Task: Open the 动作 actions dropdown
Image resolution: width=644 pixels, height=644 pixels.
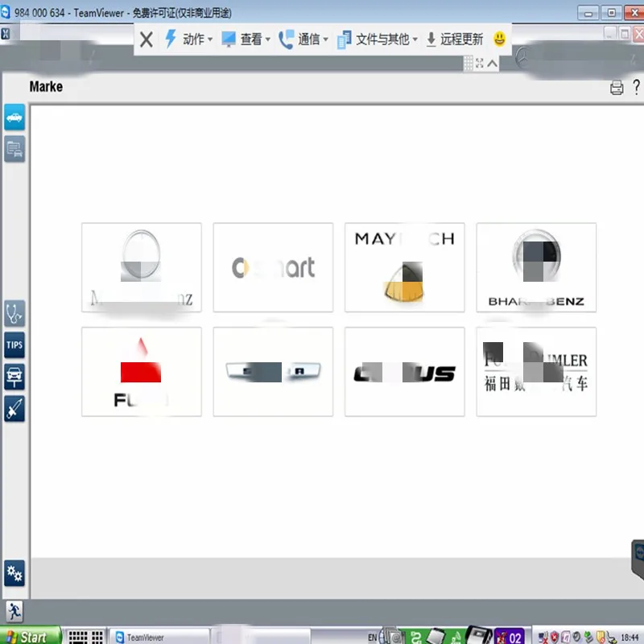Action: pos(188,39)
